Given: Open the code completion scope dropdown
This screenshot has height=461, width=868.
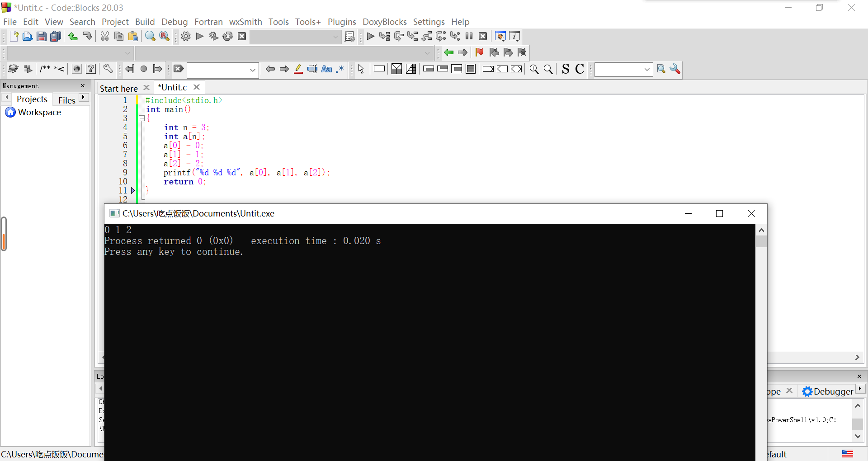Looking at the screenshot, I should tap(127, 53).
